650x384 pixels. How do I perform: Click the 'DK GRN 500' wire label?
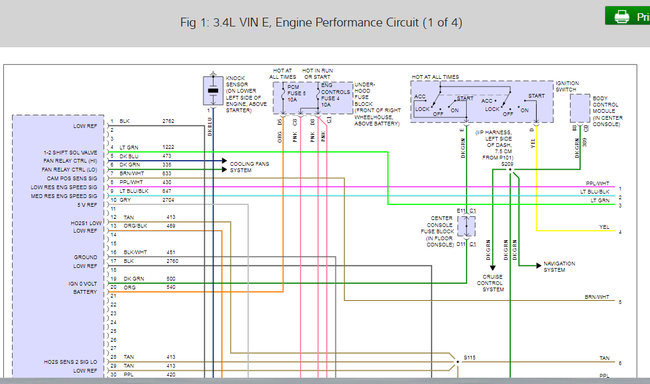tap(149, 279)
